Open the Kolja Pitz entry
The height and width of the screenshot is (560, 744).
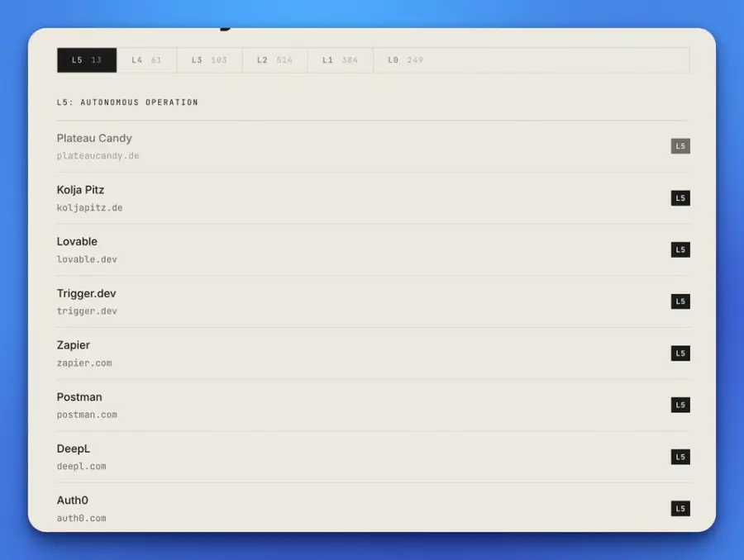tap(374, 198)
